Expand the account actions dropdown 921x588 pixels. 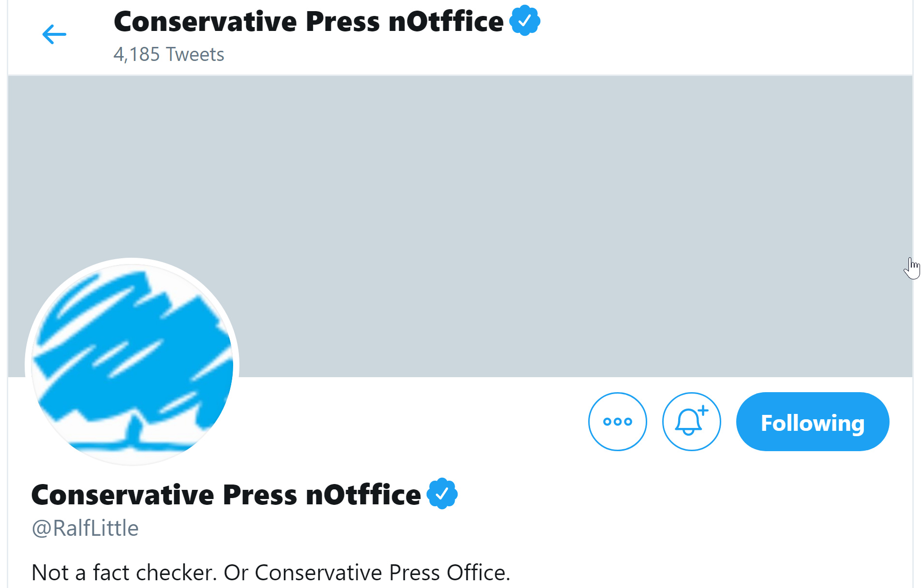pyautogui.click(x=617, y=422)
